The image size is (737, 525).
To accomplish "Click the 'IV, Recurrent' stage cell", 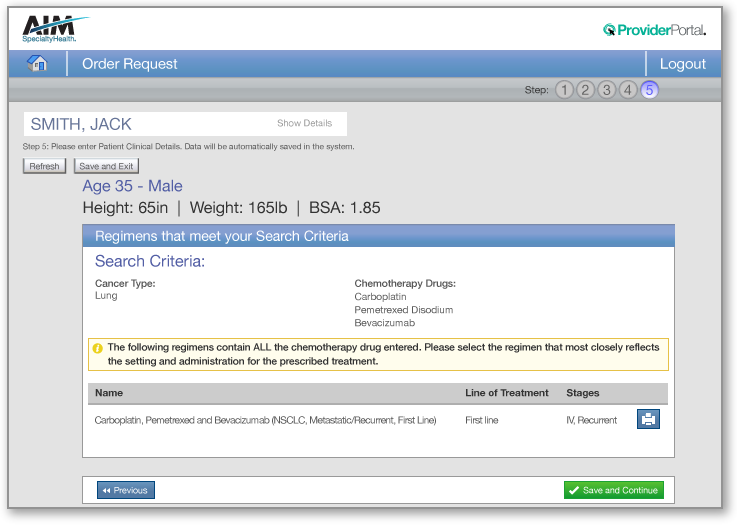I will coord(591,420).
